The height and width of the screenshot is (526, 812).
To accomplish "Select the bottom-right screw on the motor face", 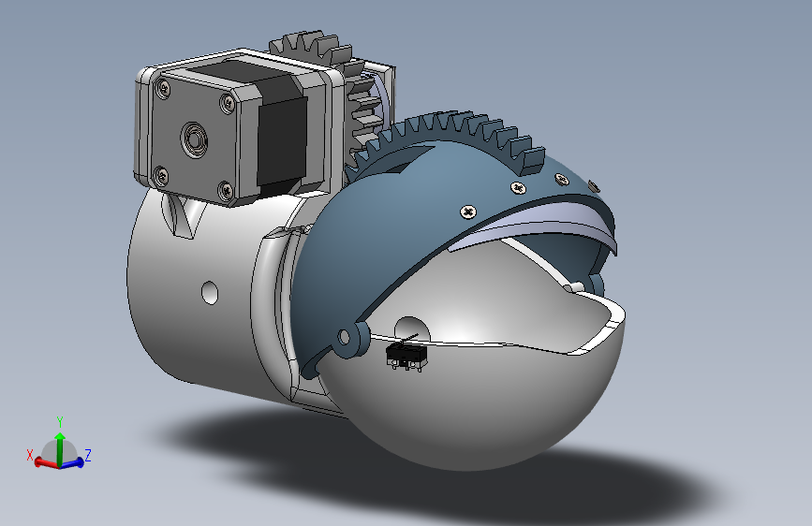I will pos(226,191).
